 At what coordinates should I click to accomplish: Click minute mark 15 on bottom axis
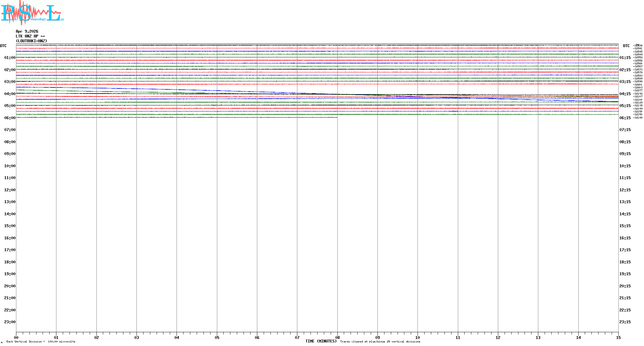point(618,337)
